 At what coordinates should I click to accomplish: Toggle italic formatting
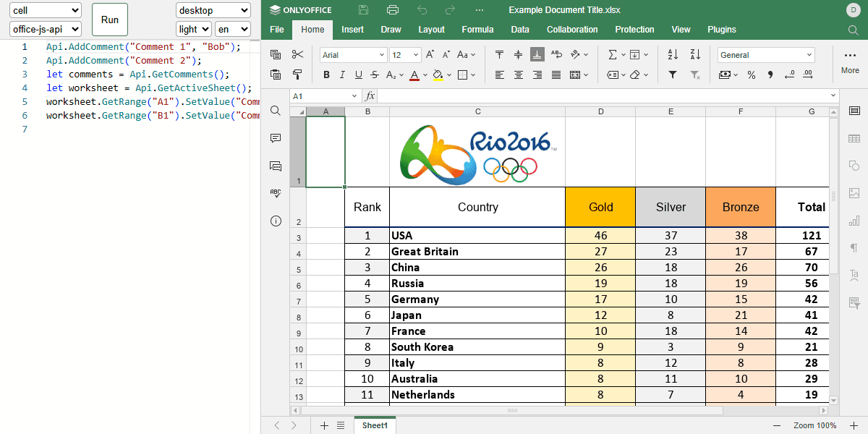342,75
